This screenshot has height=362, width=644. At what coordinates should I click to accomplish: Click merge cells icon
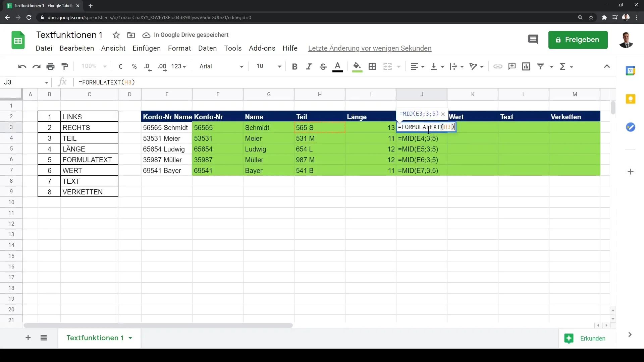point(388,66)
